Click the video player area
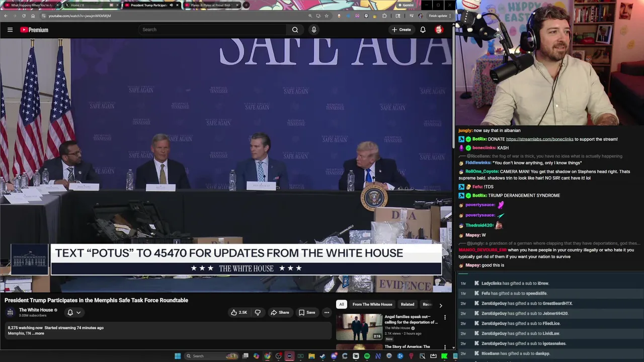The height and width of the screenshot is (362, 644). click(226, 165)
